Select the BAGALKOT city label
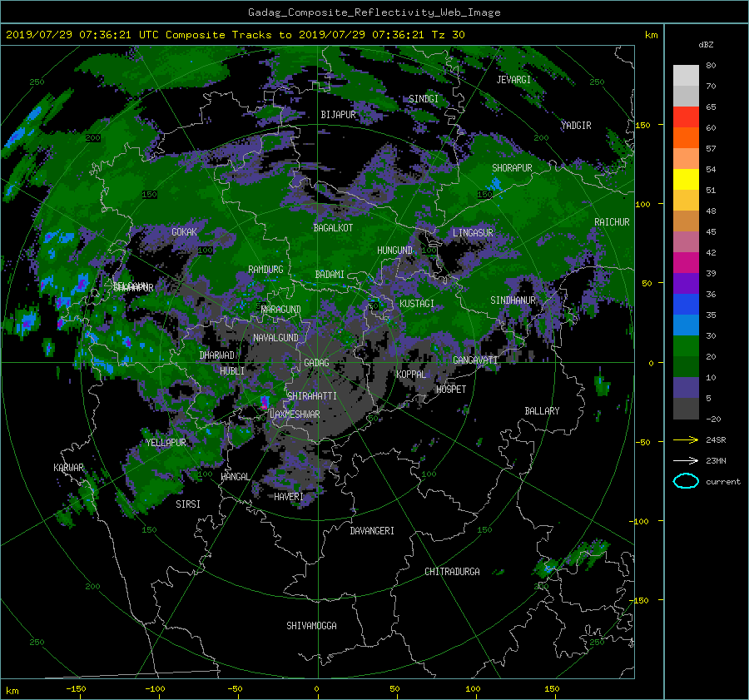This screenshot has height=700, width=749. (x=333, y=228)
